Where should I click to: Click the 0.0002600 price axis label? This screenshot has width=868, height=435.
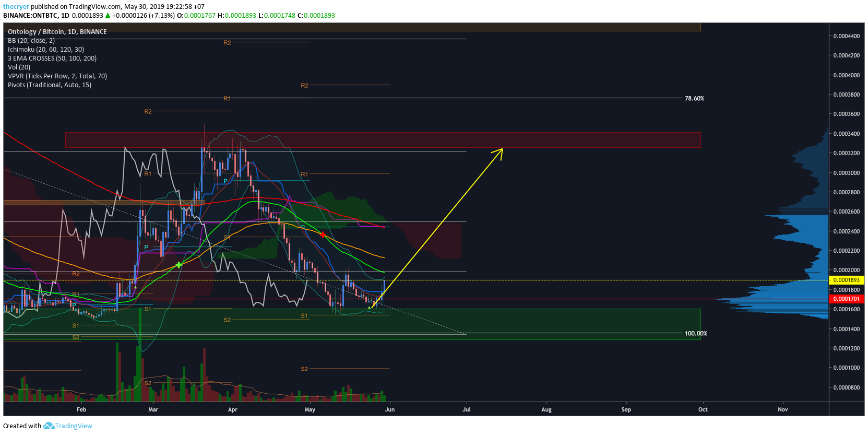[x=847, y=211]
